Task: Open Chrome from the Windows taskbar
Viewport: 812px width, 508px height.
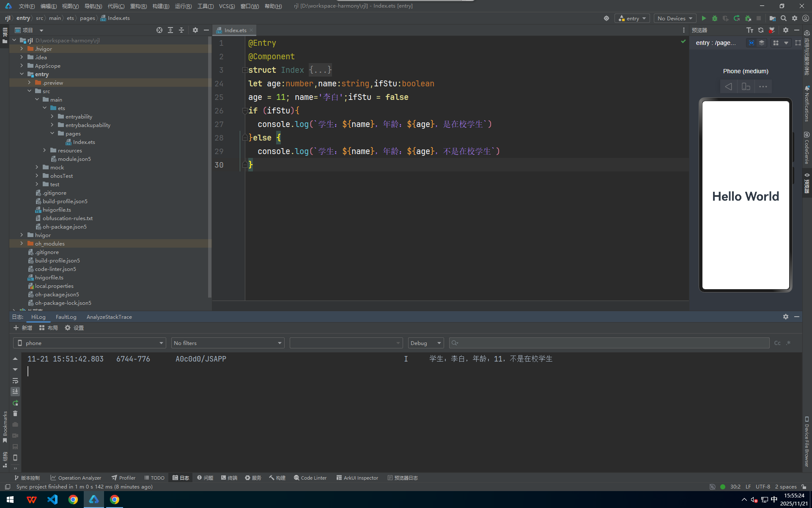Action: 73,500
